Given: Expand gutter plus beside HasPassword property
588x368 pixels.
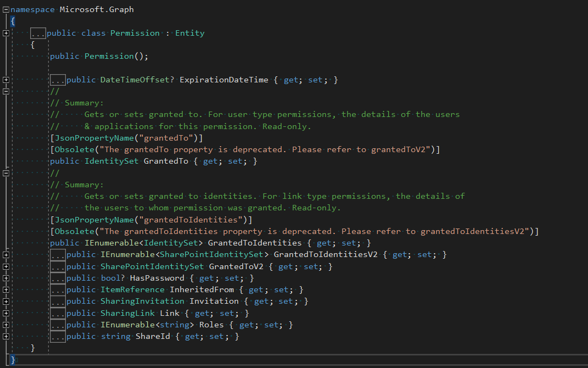Looking at the screenshot, I should click(6, 278).
